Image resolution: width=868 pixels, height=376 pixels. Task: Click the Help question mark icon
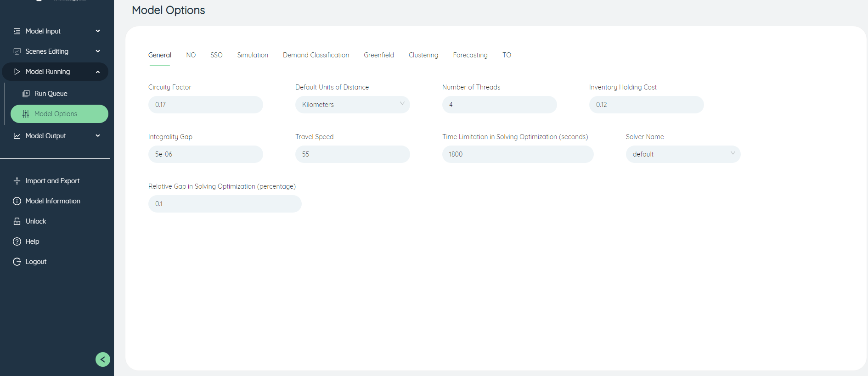click(17, 241)
